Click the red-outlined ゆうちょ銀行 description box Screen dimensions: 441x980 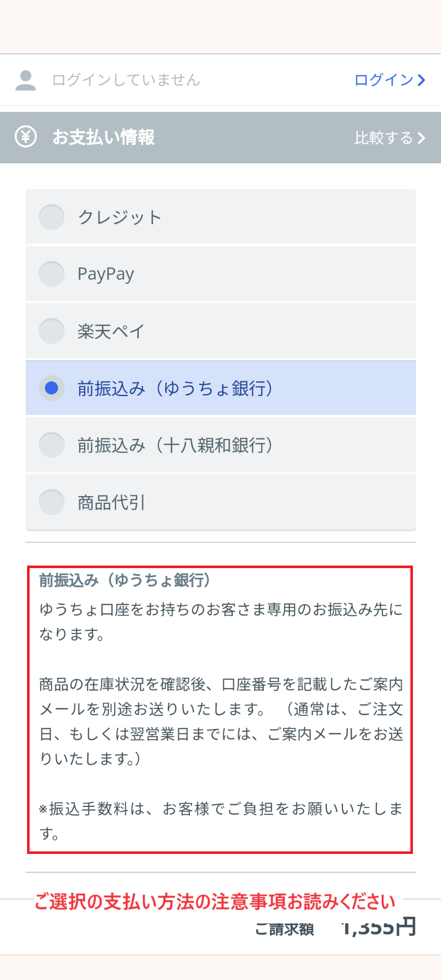(x=220, y=709)
